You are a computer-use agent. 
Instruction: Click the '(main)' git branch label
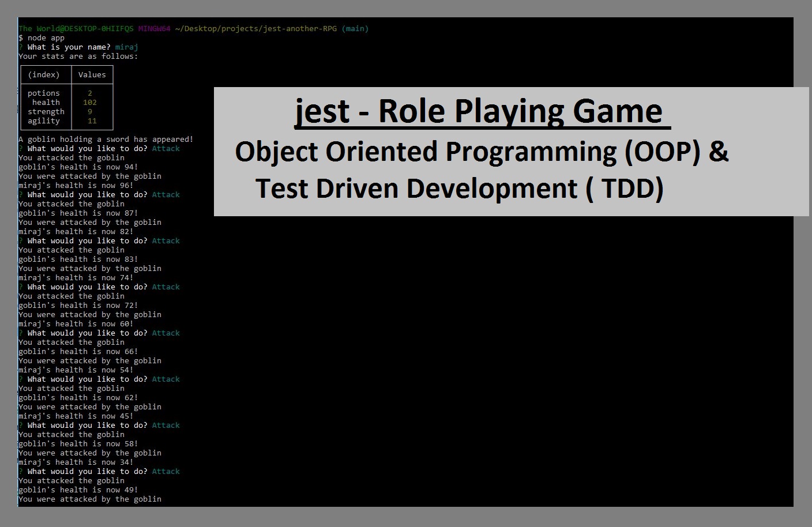tap(355, 28)
